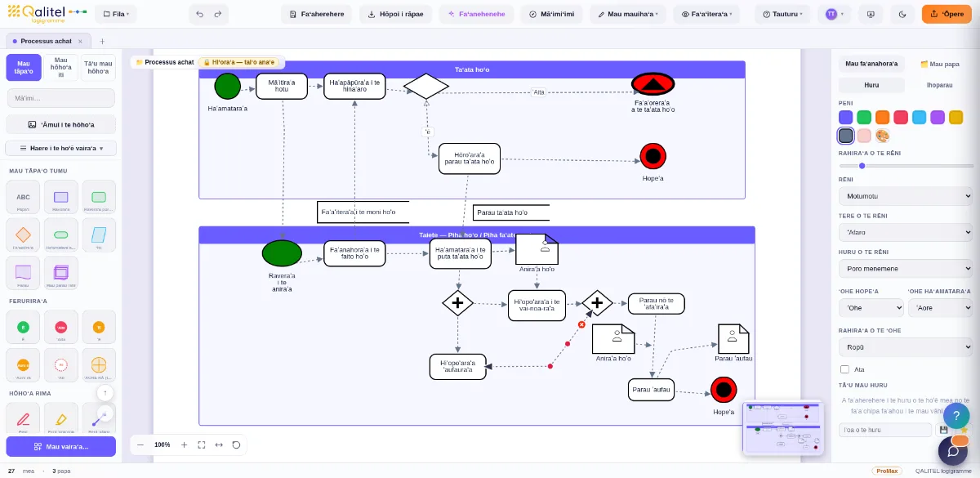Select the Ihoparau sub-tab
The image size is (980, 478).
tap(940, 85)
